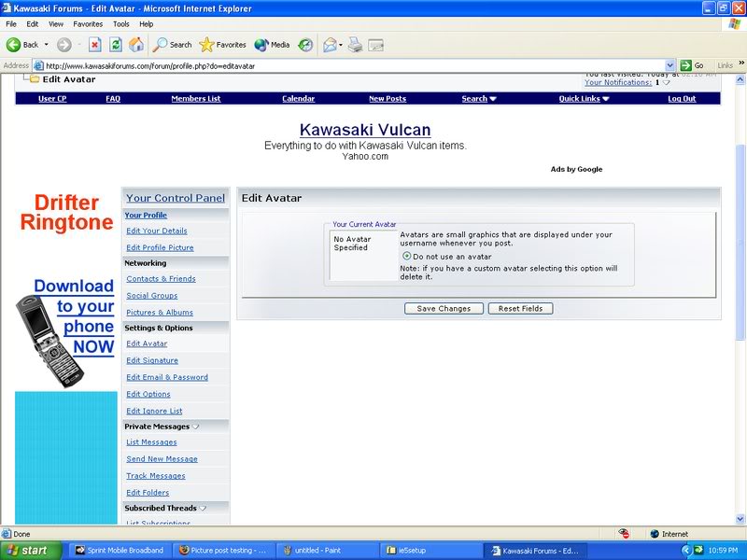This screenshot has width=747, height=560.
Task: Open the User CP link
Action: pos(52,99)
